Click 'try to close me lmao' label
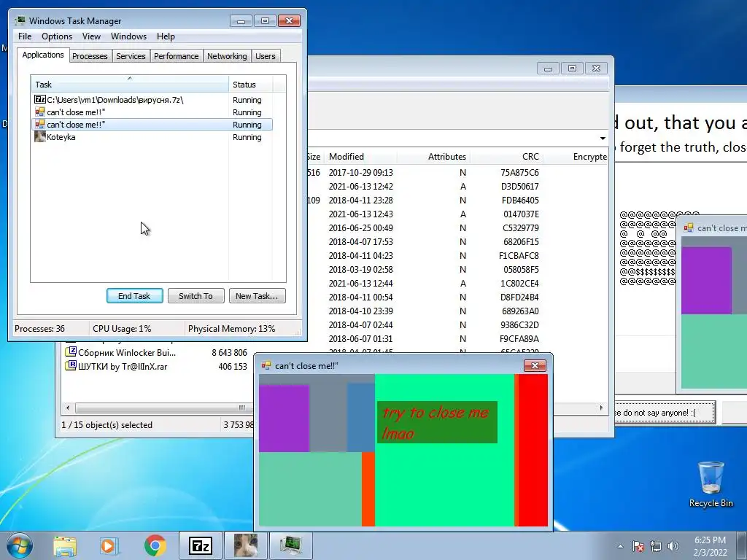The image size is (747, 560). click(437, 422)
